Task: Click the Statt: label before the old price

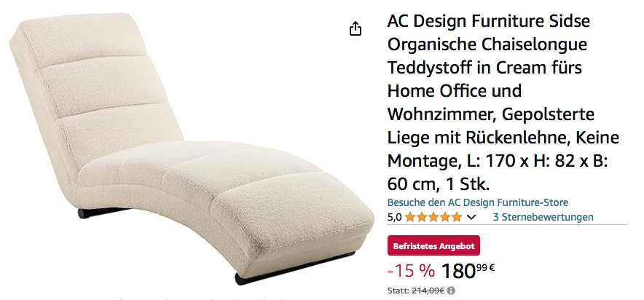Action: point(398,291)
